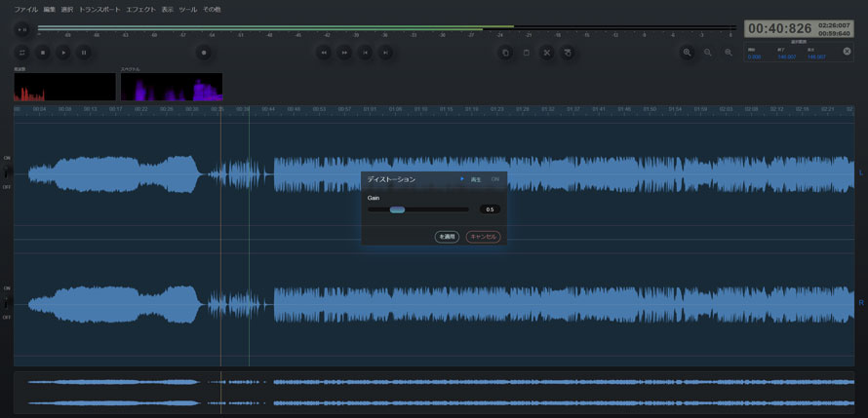Jump to the start of the track
This screenshot has width=868, height=418.
(365, 53)
